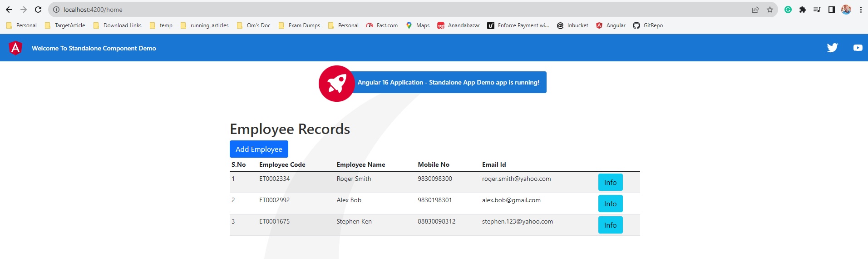Click the name Alex Bob
This screenshot has height=259, width=868.
click(349, 200)
